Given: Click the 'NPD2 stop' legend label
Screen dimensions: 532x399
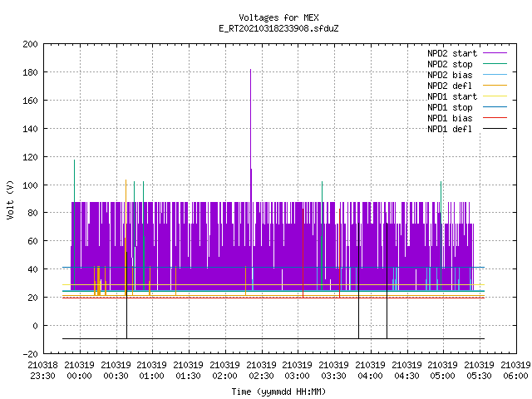Looking at the screenshot, I should point(450,64).
